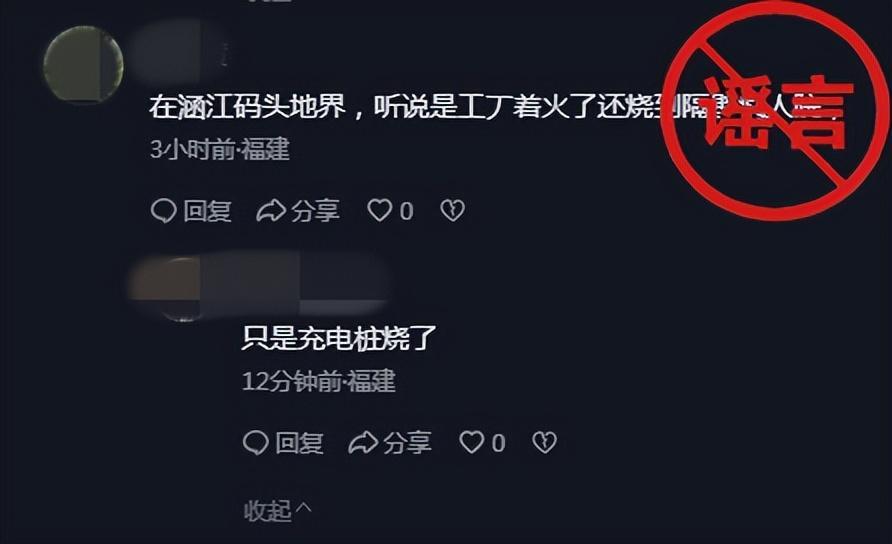The image size is (892, 544).
Task: Tap broken heart icon on the nested reply
Action: (544, 442)
